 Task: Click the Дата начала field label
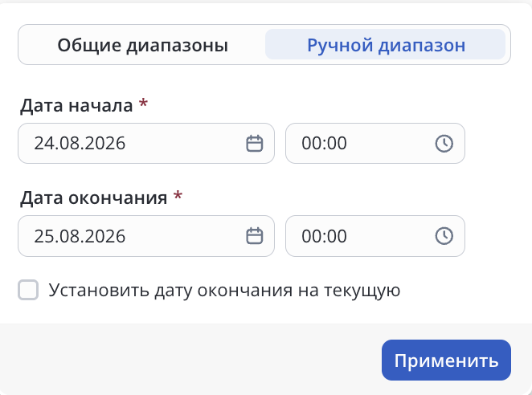[x=76, y=105]
